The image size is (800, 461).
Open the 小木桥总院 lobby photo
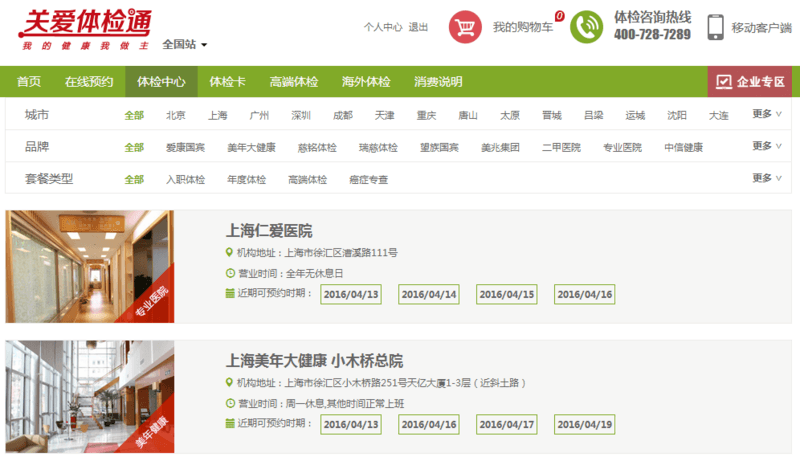pyautogui.click(x=90, y=397)
